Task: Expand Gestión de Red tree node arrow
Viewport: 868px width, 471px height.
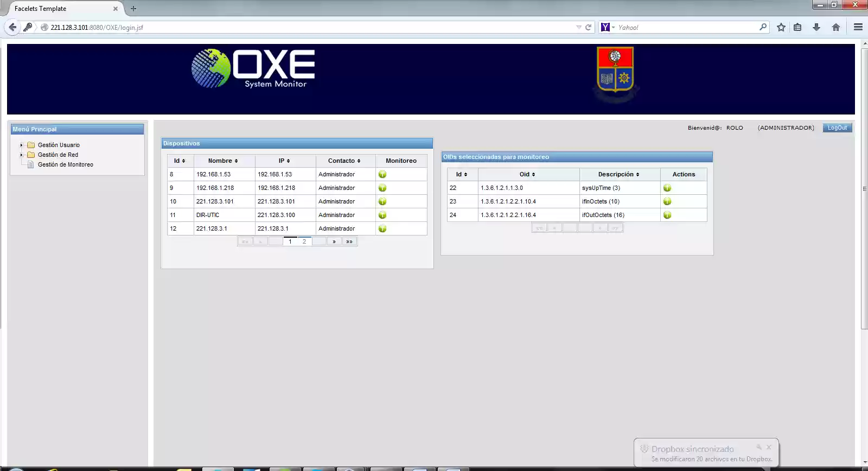Action: (22, 155)
